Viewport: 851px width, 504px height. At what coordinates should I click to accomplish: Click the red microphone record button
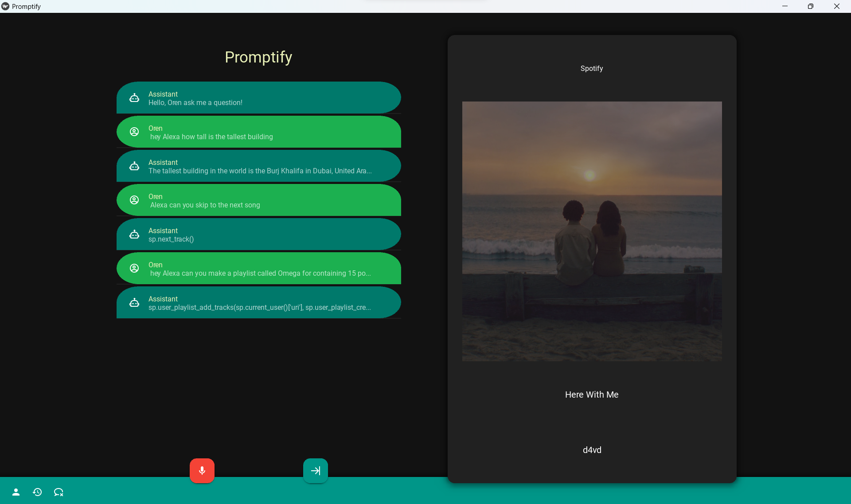tap(202, 470)
